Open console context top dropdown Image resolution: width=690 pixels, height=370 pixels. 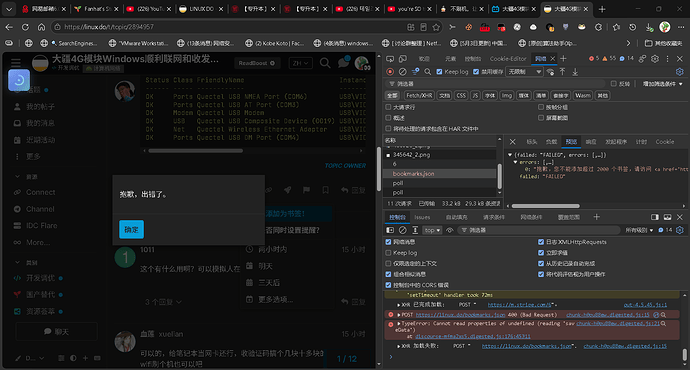[x=432, y=230]
